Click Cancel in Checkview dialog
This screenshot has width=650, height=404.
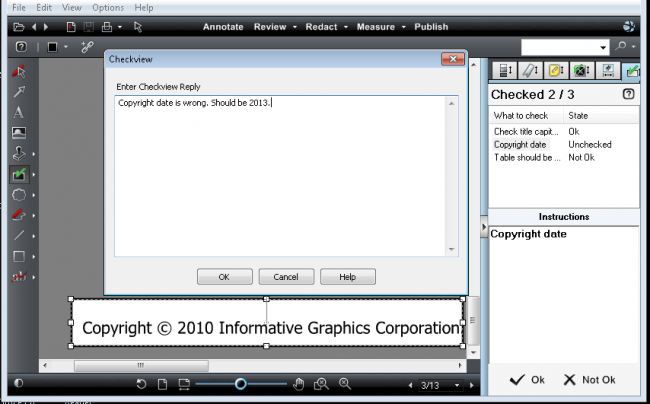click(x=286, y=277)
